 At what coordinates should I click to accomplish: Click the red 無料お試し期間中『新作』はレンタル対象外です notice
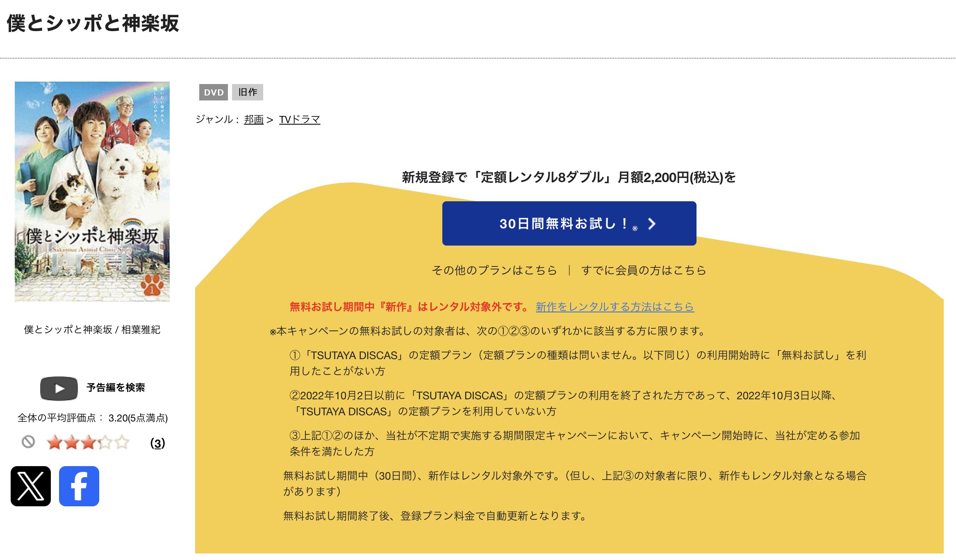409,307
